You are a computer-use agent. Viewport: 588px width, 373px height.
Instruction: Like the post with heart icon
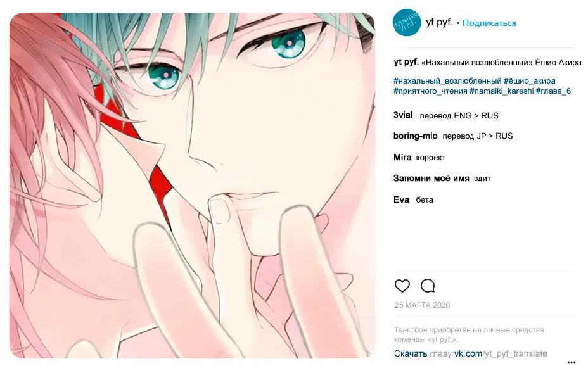[x=402, y=286]
